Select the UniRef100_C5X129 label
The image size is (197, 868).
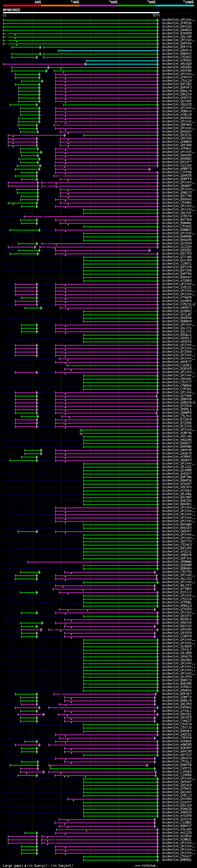[x=177, y=81]
